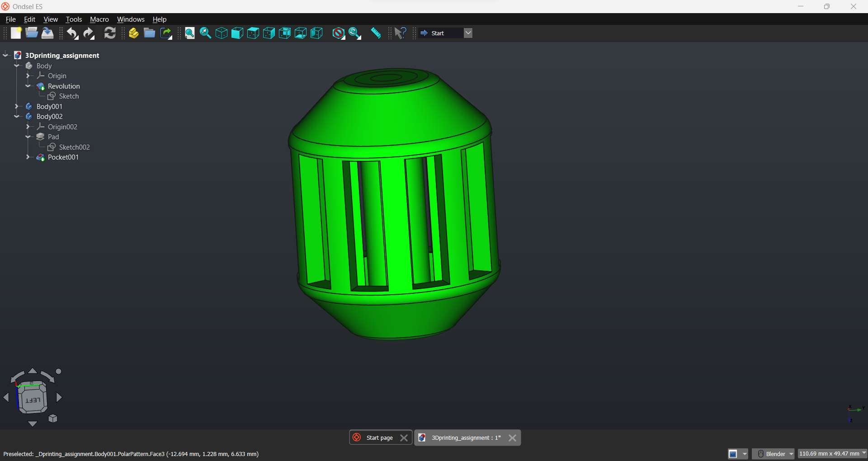The height and width of the screenshot is (461, 868).
Task: Rotate view with navigation cube's right arrow
Action: point(59,398)
